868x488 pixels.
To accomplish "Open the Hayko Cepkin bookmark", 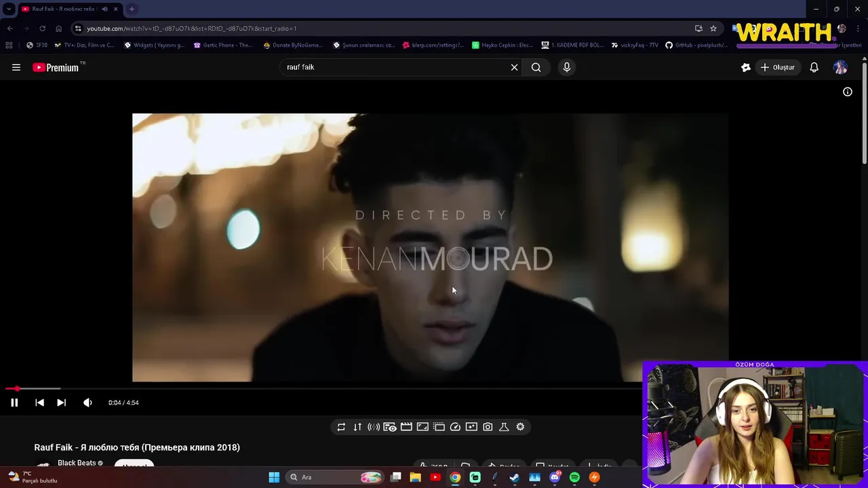I will (502, 45).
